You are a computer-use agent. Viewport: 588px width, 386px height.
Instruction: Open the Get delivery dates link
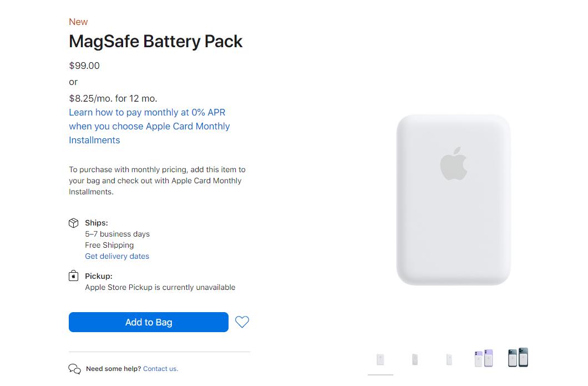(117, 256)
